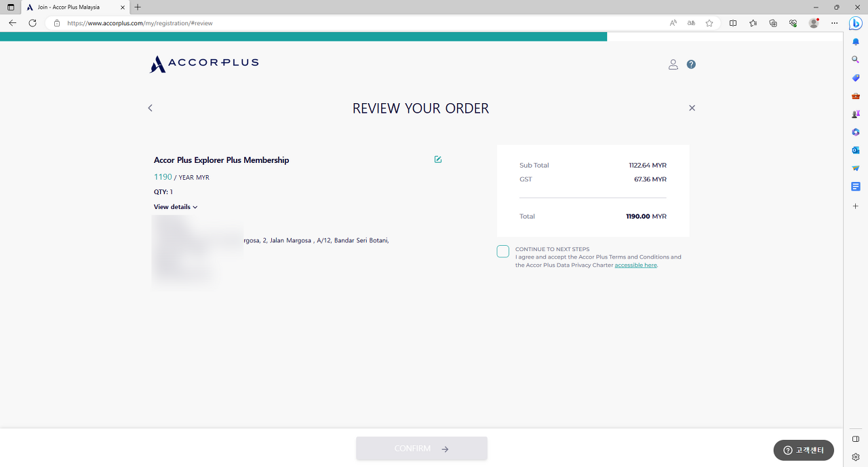The width and height of the screenshot is (868, 467).
Task: Expand View details
Action: [x=176, y=207]
